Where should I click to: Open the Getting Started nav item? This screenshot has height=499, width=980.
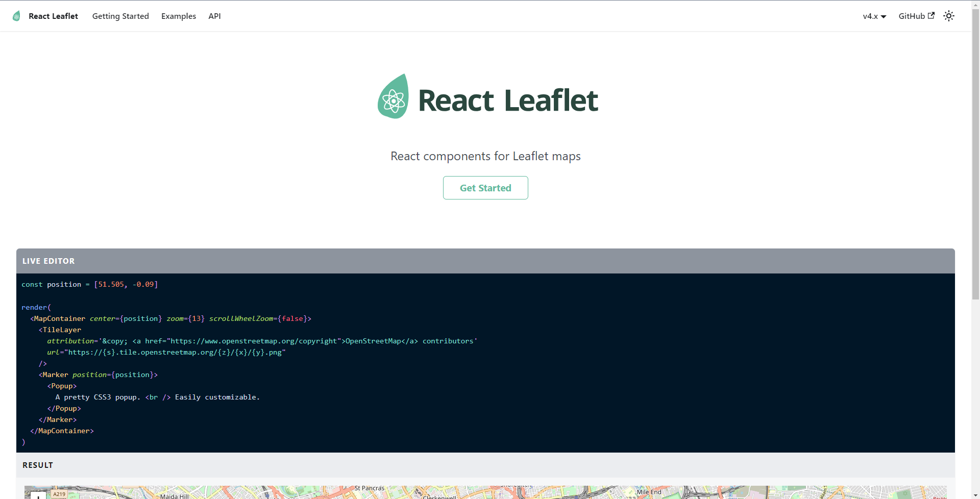[x=120, y=16]
